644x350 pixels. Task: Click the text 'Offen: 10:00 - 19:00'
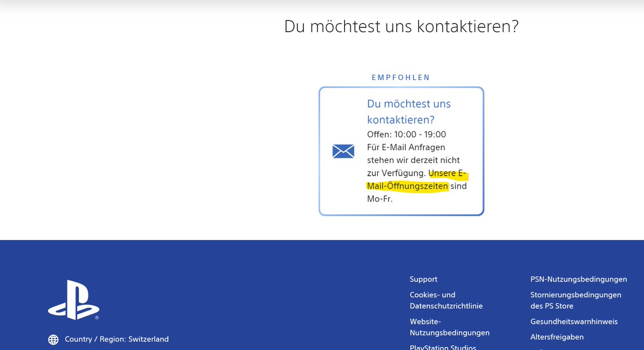pos(407,134)
